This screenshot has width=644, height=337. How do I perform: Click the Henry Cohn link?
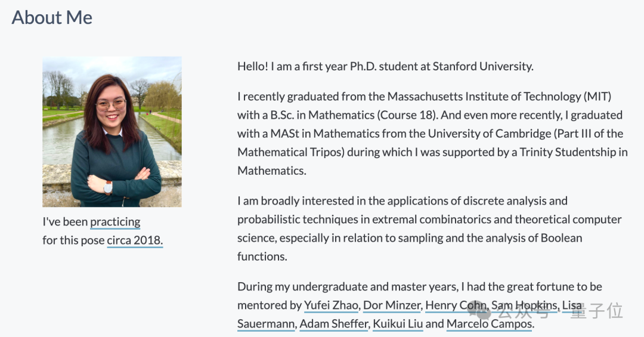click(x=456, y=305)
